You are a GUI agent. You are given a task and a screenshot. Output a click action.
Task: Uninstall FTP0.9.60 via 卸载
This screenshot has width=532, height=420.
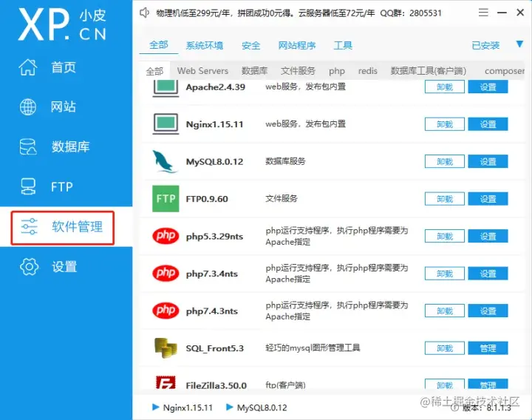coord(445,199)
